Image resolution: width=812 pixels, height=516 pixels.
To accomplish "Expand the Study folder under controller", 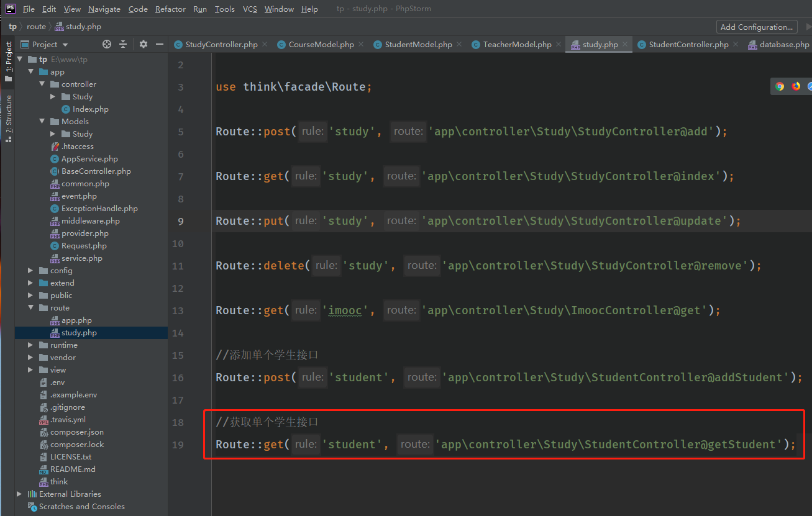I will (x=53, y=97).
